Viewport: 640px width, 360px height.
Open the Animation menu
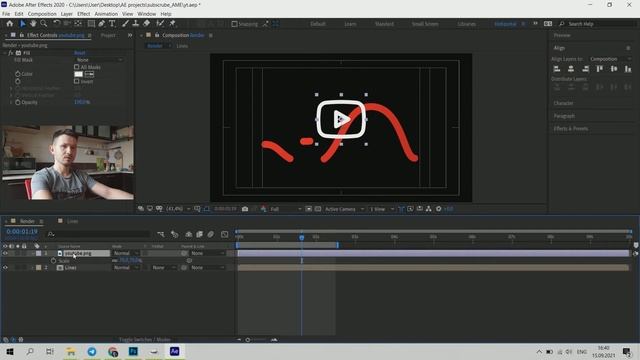[106, 14]
